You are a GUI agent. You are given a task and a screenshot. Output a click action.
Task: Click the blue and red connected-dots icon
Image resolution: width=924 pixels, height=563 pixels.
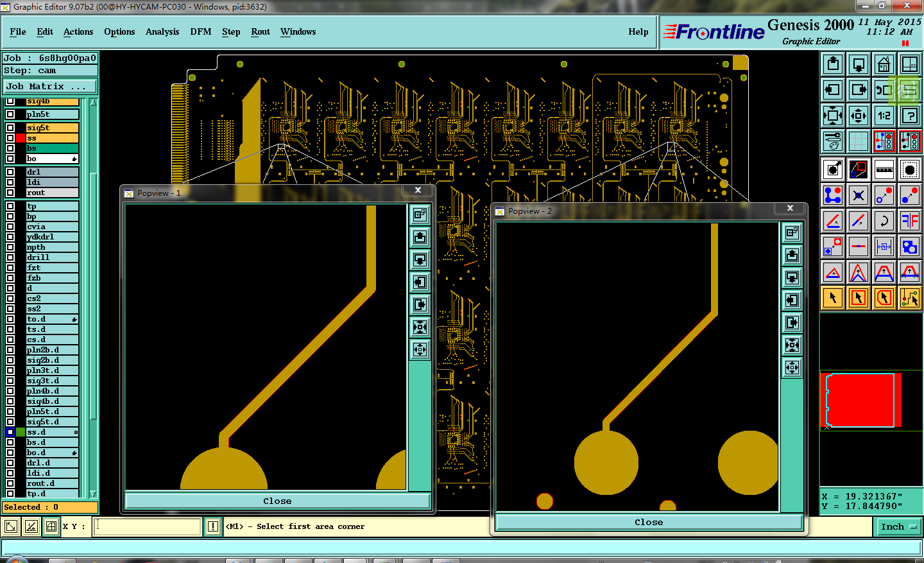(833, 195)
